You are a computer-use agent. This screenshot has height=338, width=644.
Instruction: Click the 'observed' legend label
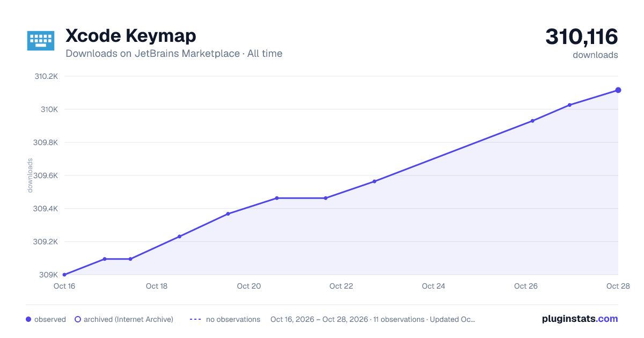[50, 319]
